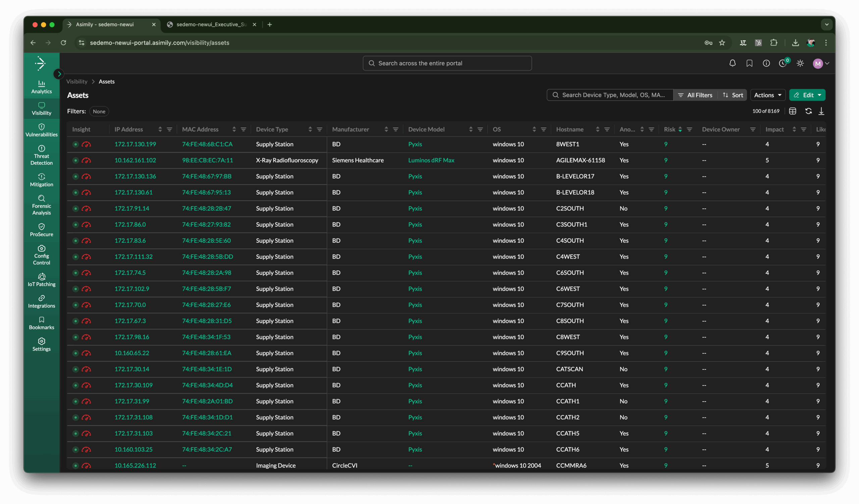Open a new browser tab
The width and height of the screenshot is (859, 504).
[x=270, y=24]
